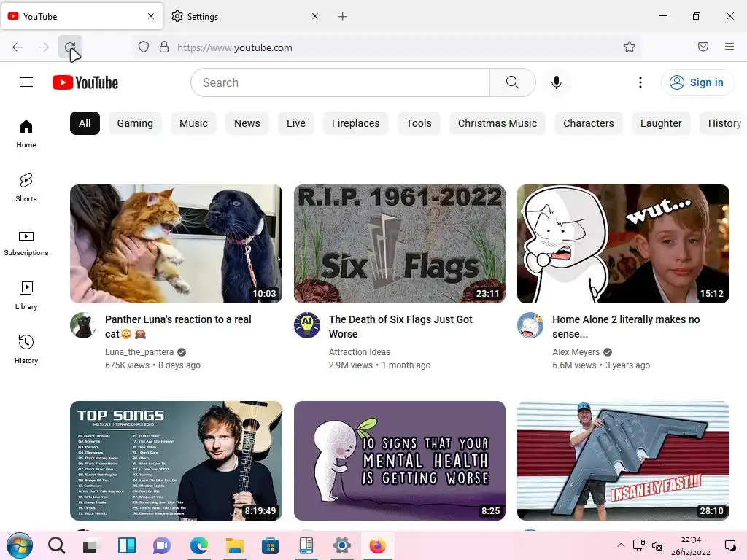Focus the YouTube Search field
The height and width of the screenshot is (560, 747).
click(340, 82)
